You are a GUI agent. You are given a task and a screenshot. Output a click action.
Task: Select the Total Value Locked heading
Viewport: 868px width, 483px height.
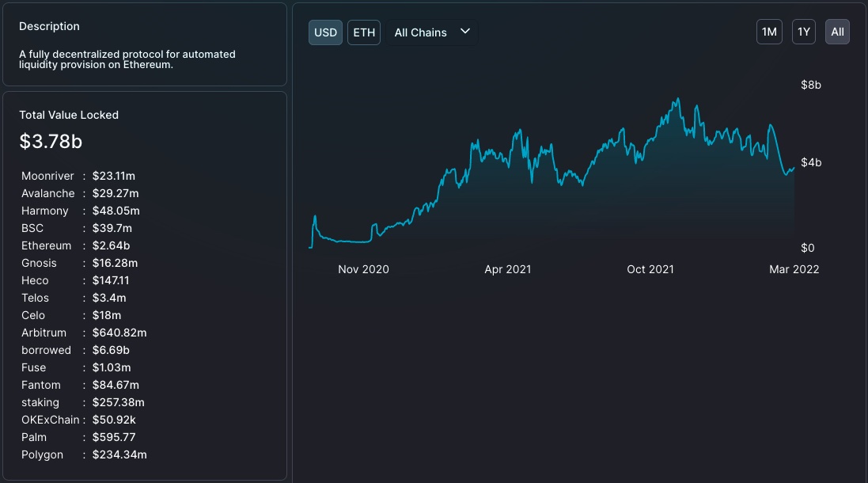(70, 115)
